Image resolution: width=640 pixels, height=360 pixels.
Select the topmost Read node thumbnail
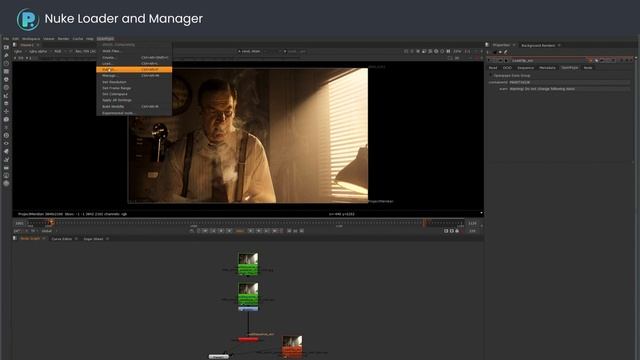click(248, 264)
